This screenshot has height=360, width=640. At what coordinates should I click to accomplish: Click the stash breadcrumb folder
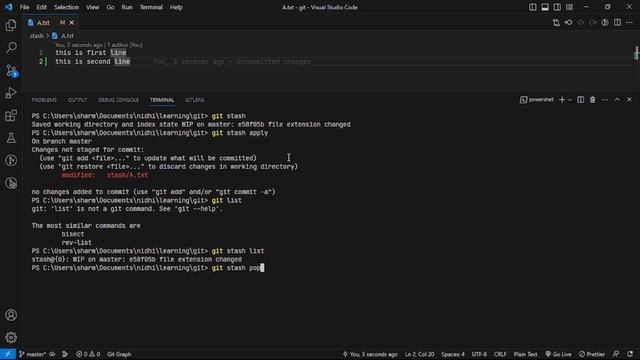[37, 36]
